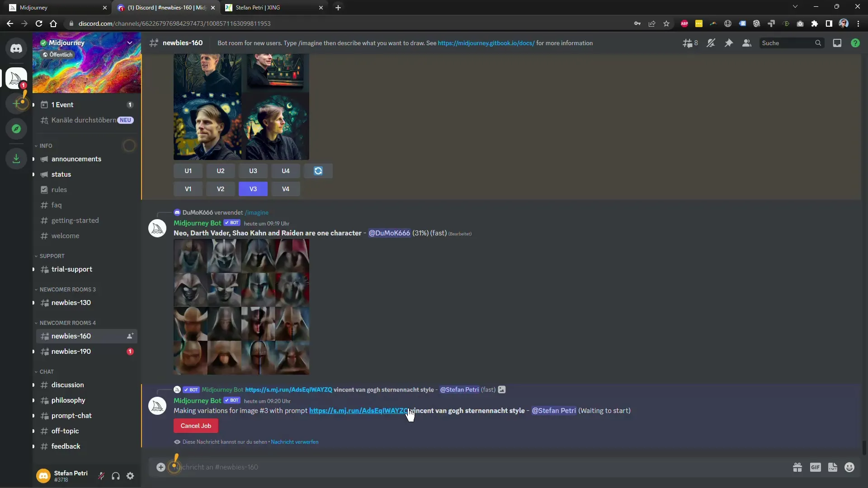
Task: Open the GIF picker
Action: pyautogui.click(x=815, y=467)
